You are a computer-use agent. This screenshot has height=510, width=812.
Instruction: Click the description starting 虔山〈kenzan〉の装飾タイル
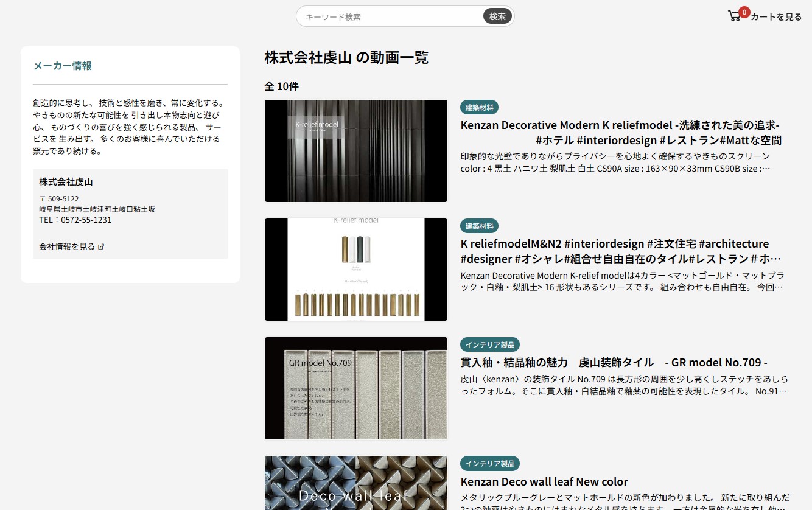point(625,385)
